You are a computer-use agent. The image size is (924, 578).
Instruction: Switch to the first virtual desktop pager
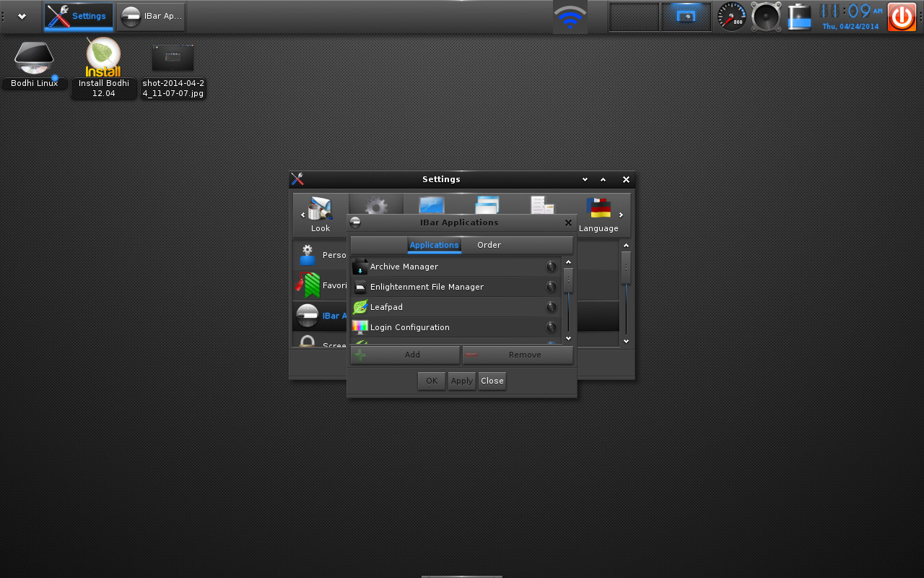tap(634, 17)
